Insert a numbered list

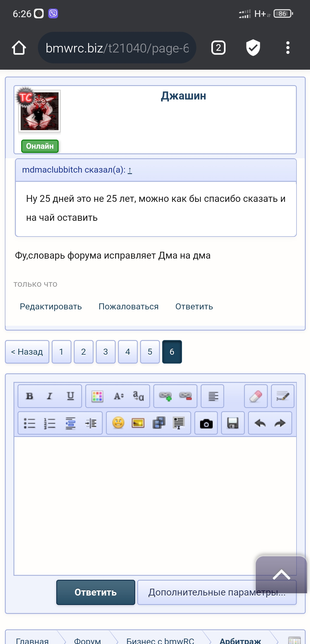pyautogui.click(x=50, y=423)
